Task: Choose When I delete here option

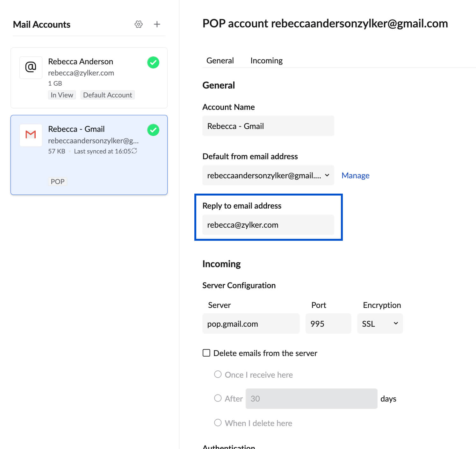Action: pos(218,423)
